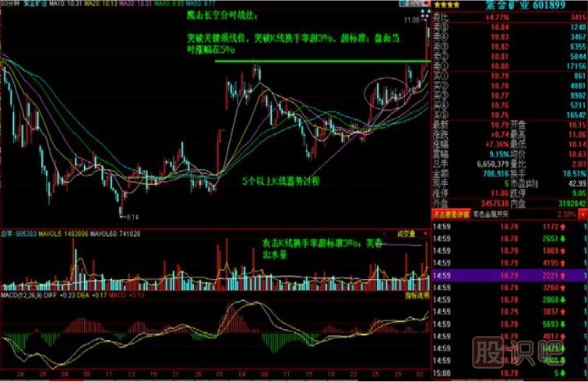Click the MA10 moving average label

click(x=62, y=4)
